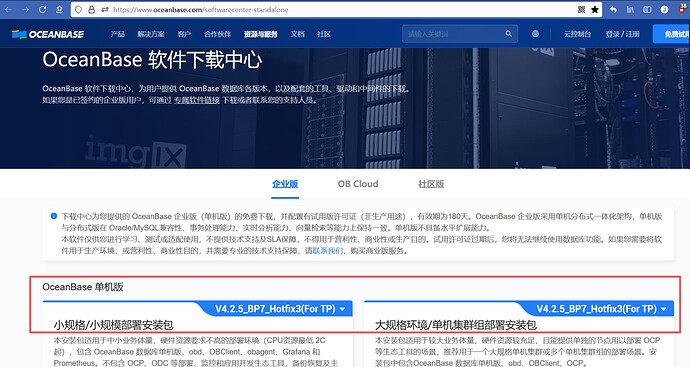
Task: Open the account avatar icon in toolbar
Action: pos(664,9)
